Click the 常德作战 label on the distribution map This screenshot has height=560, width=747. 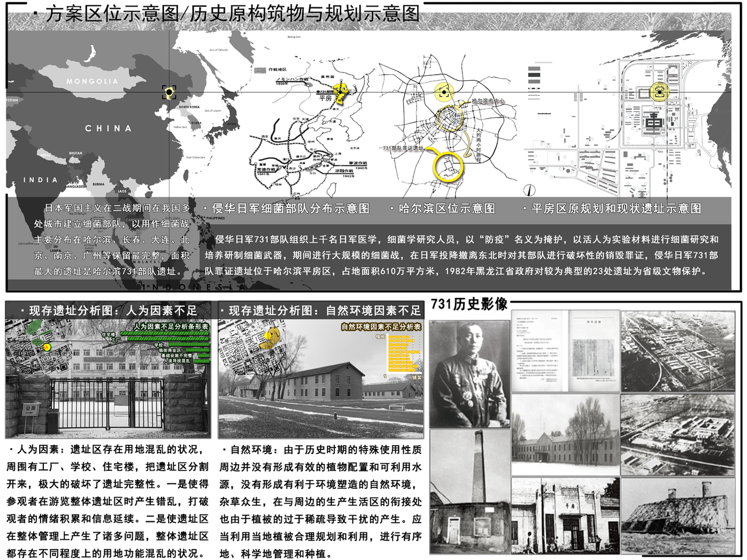(266, 170)
